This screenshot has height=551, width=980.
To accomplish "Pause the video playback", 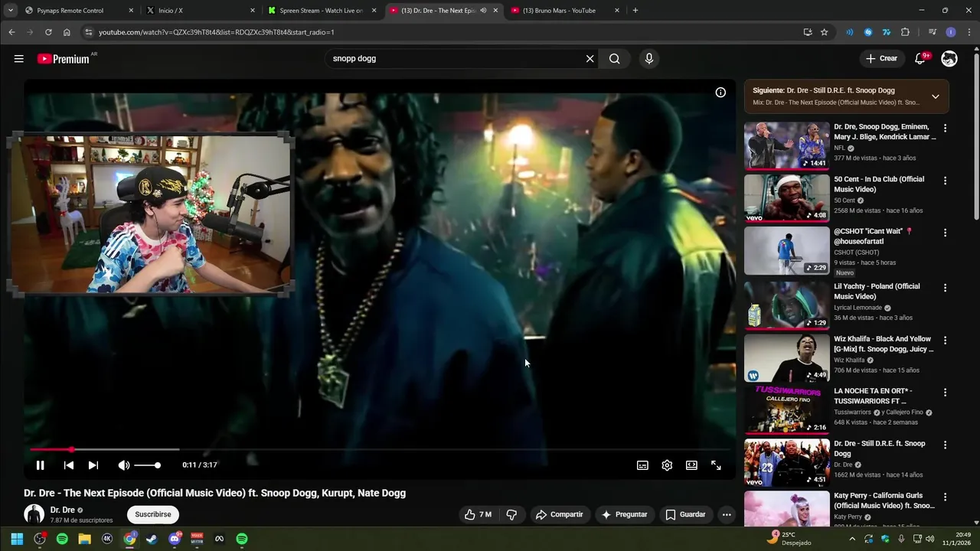I will (x=40, y=465).
